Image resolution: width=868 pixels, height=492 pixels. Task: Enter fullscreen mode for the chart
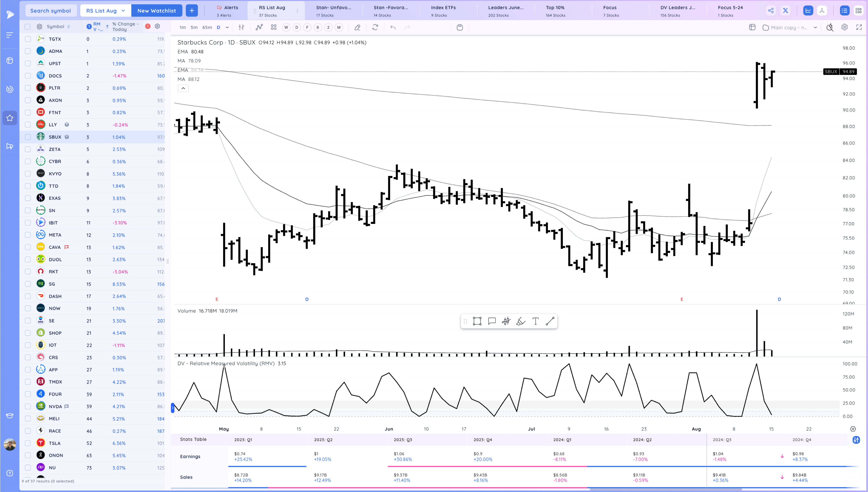[859, 27]
